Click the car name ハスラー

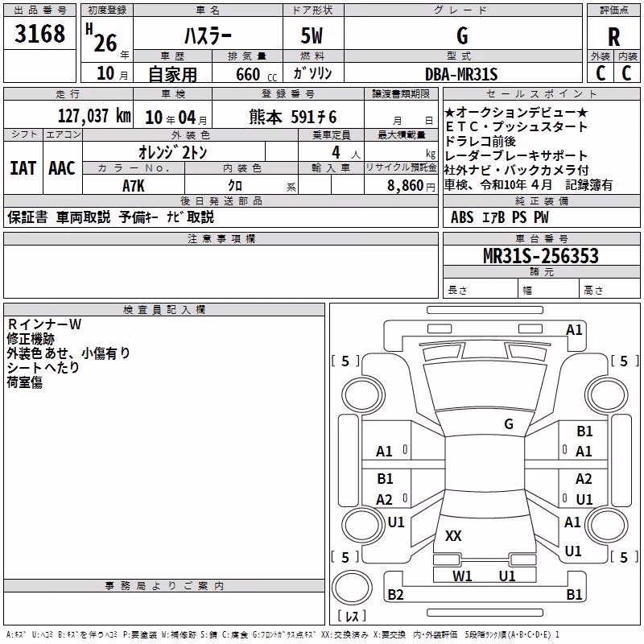pyautogui.click(x=208, y=36)
